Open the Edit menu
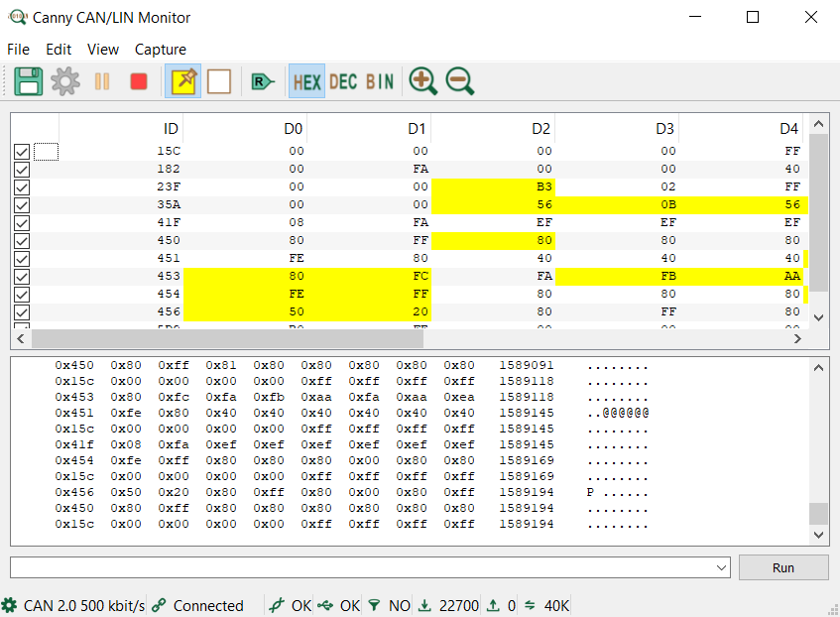The width and height of the screenshot is (840, 617). pyautogui.click(x=59, y=50)
